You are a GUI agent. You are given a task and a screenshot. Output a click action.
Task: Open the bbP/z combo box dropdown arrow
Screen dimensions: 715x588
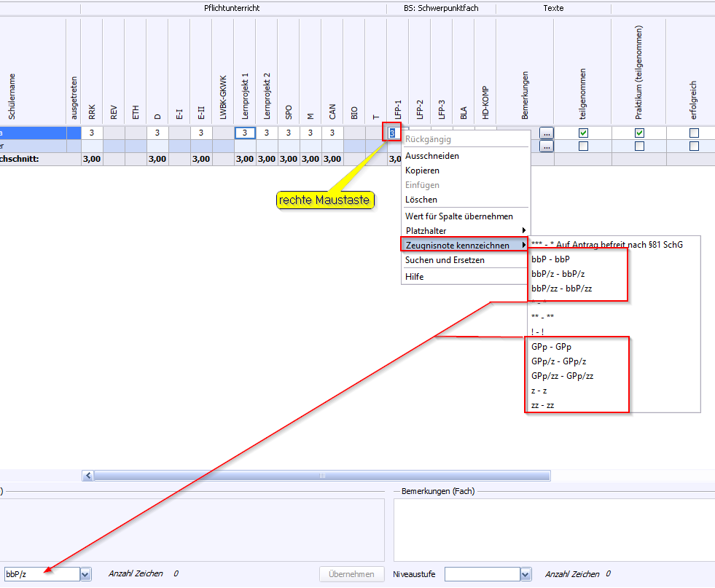pyautogui.click(x=85, y=574)
